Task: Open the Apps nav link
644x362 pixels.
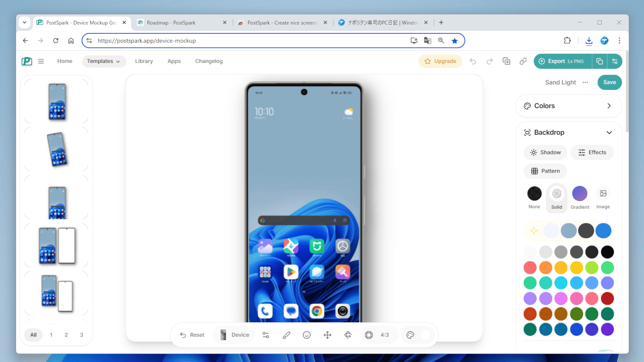Action: [x=174, y=61]
